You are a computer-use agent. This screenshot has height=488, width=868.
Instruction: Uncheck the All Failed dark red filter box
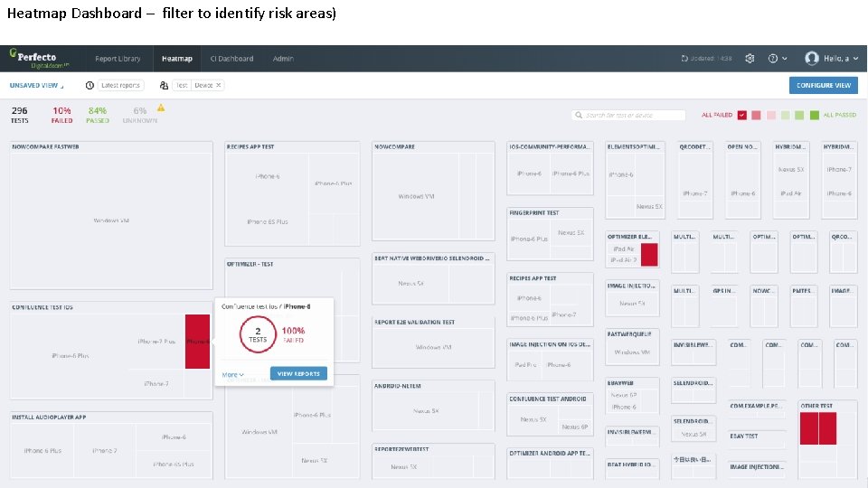coord(742,115)
